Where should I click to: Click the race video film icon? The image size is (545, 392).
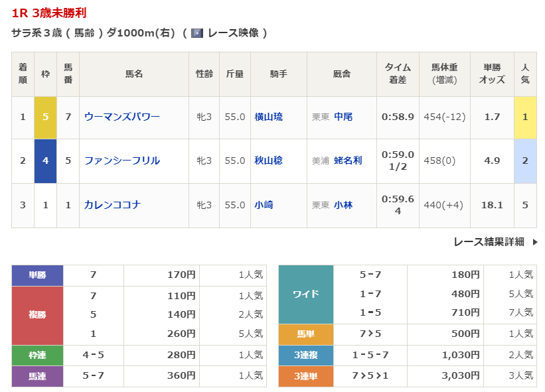tap(197, 33)
